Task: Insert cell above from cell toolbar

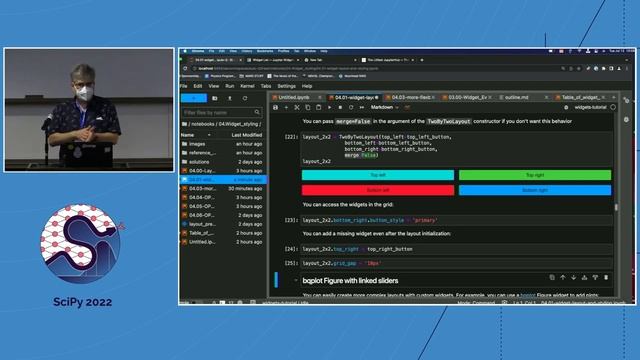Action: (x=584, y=278)
